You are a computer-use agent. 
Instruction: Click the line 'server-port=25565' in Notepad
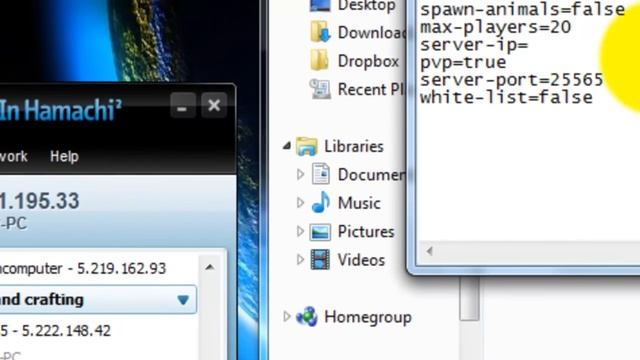[x=511, y=80]
